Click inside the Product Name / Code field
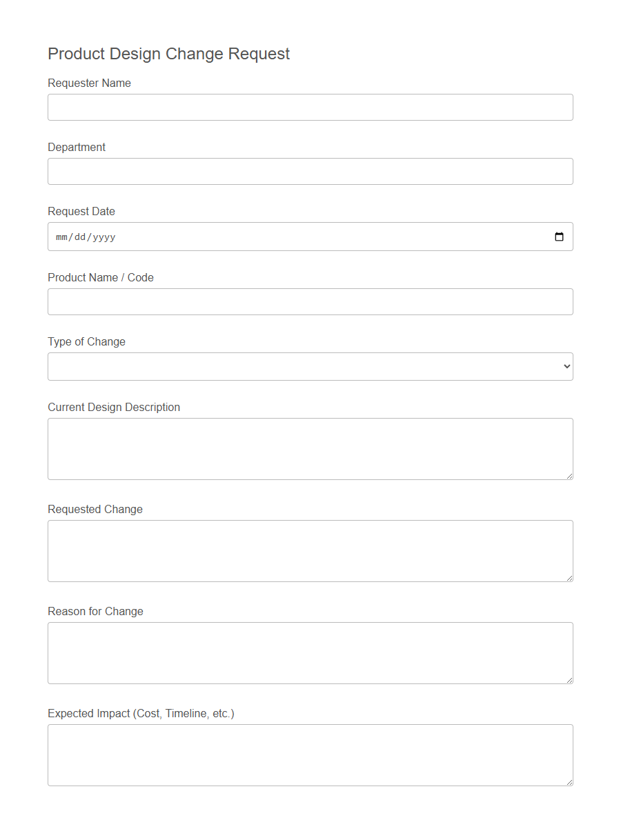The image size is (621, 840). coord(310,301)
